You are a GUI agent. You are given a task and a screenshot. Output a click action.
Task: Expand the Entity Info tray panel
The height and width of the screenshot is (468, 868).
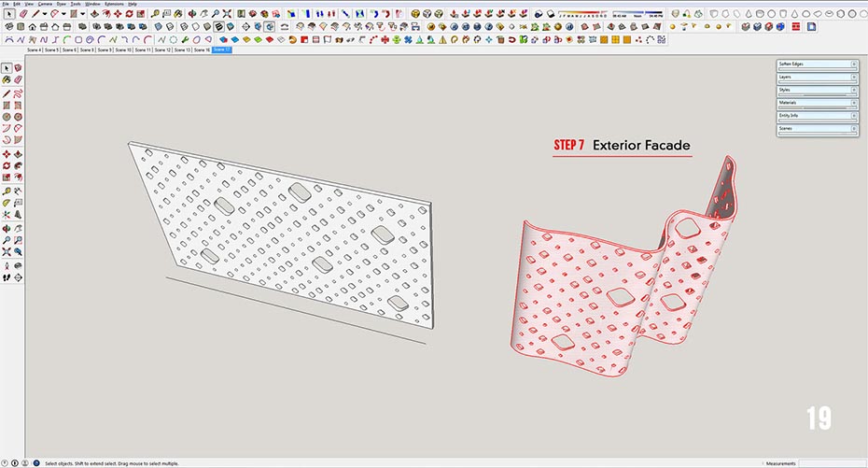(x=817, y=116)
